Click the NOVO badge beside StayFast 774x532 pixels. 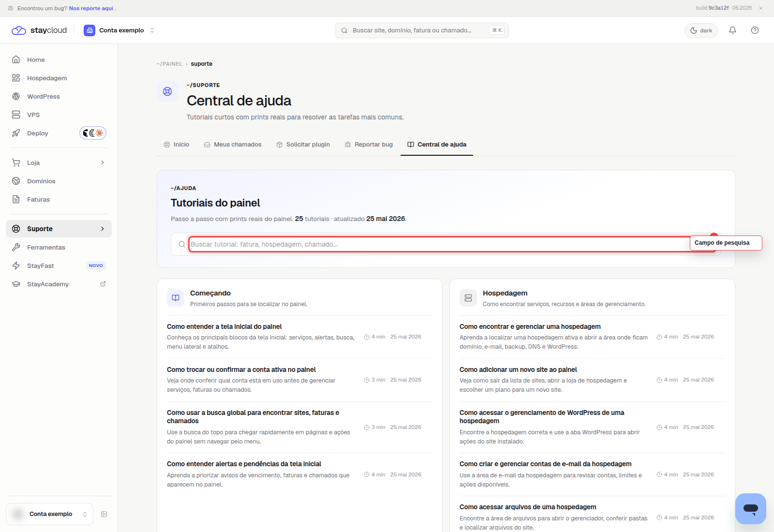[x=96, y=266]
